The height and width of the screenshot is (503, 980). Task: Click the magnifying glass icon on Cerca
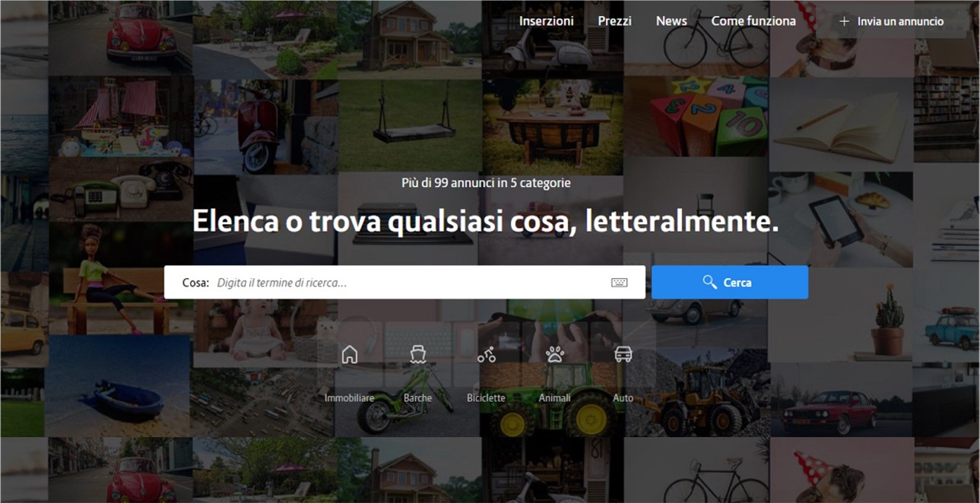click(x=709, y=282)
